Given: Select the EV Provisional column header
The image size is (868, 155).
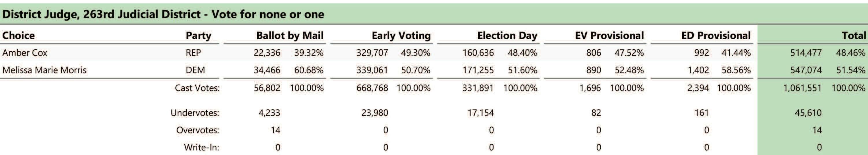Looking at the screenshot, I should click(609, 36).
